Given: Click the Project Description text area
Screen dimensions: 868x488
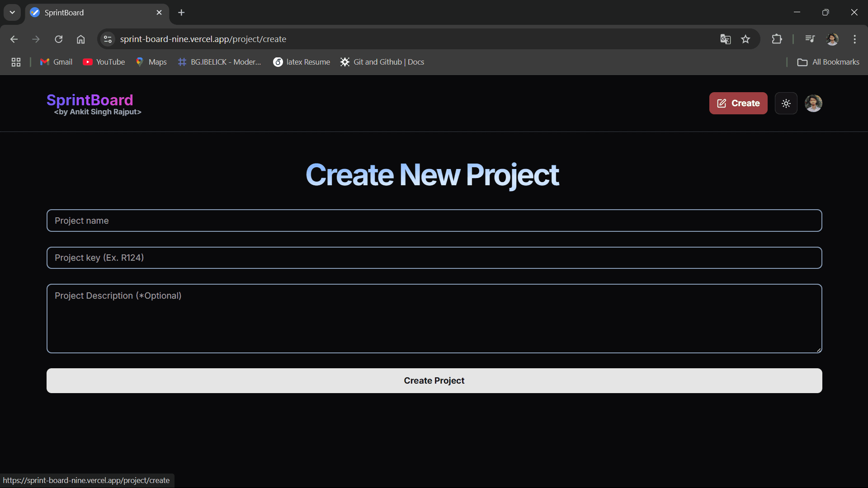Looking at the screenshot, I should pyautogui.click(x=434, y=318).
